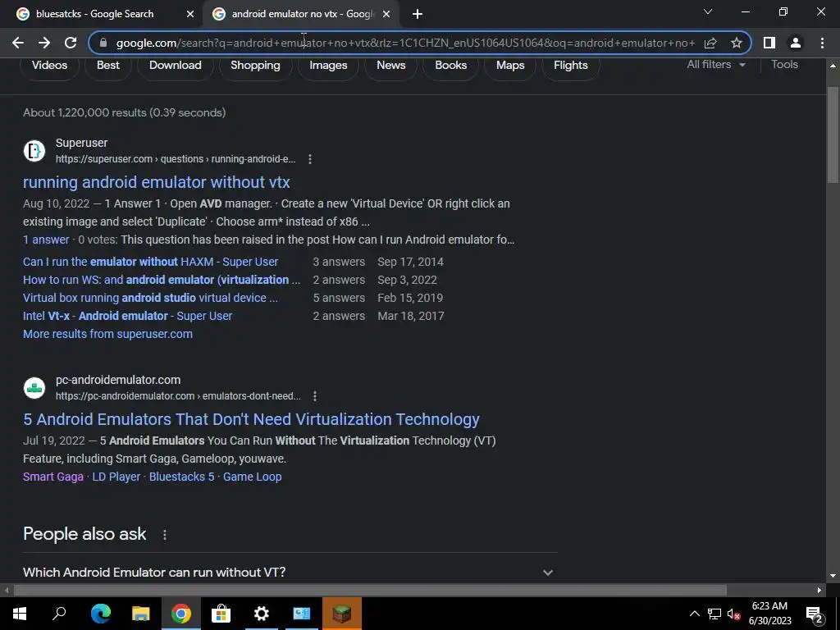Viewport: 840px width, 630px height.
Task: Close the bluesatcks Google Search tab
Action: tap(190, 14)
